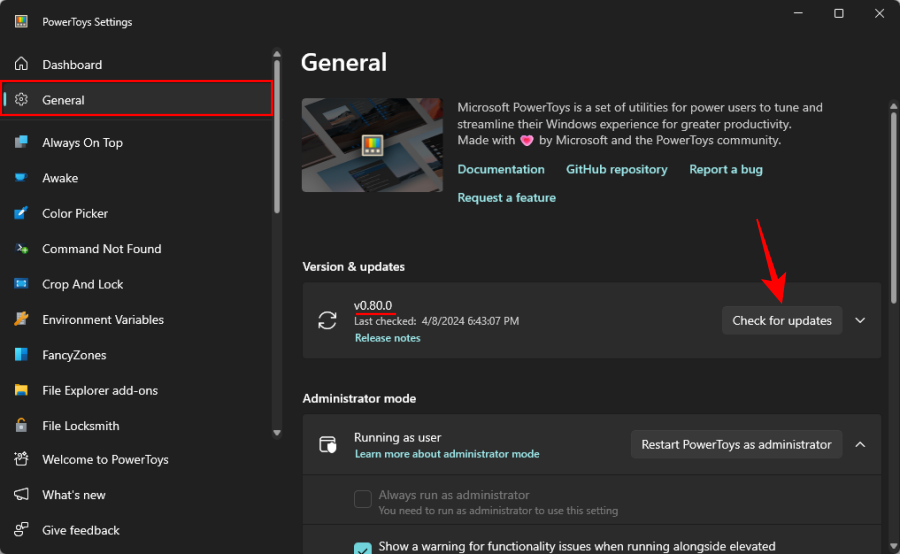Click the Version & updates heading

[x=354, y=266]
